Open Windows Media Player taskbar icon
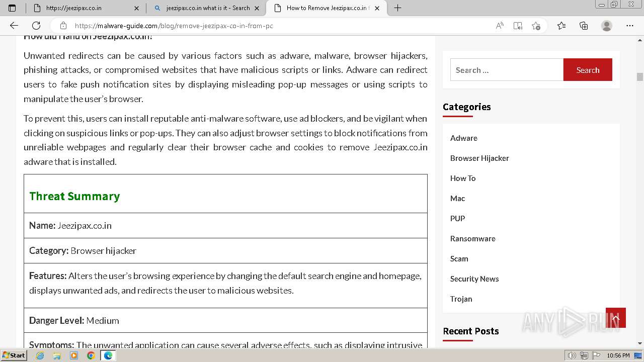 74,355
